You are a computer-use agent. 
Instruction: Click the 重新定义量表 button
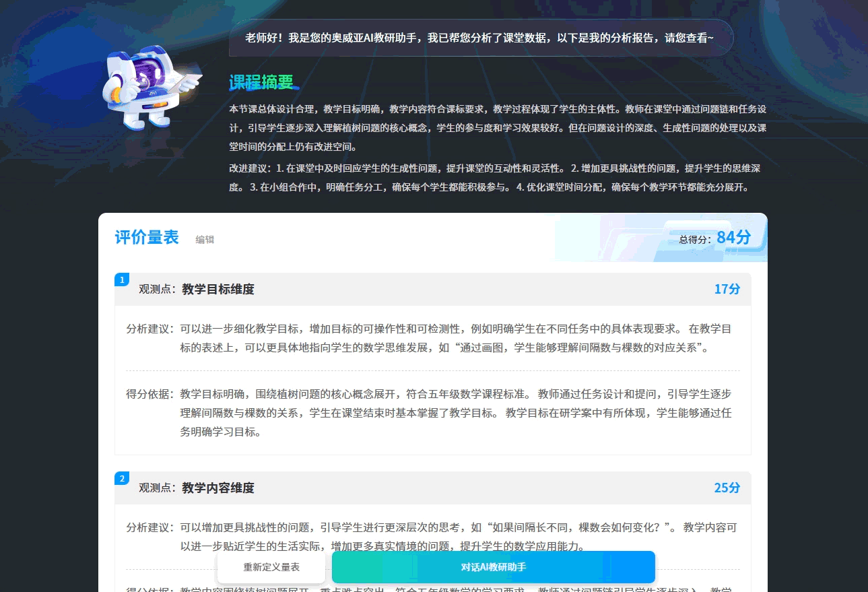point(271,568)
